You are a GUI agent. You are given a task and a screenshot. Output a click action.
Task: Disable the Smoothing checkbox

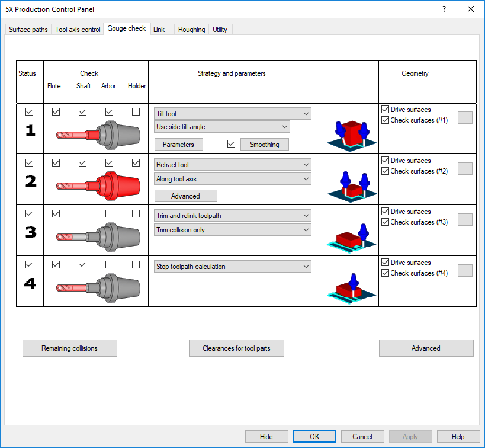(x=232, y=144)
